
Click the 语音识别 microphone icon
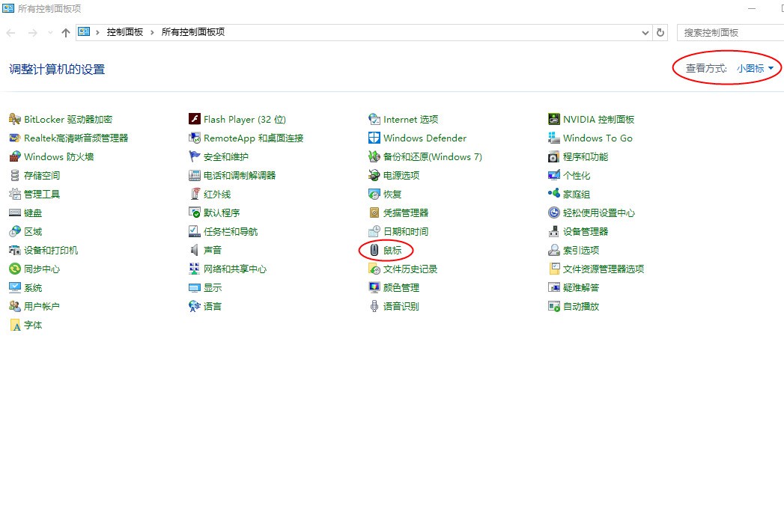coord(374,307)
